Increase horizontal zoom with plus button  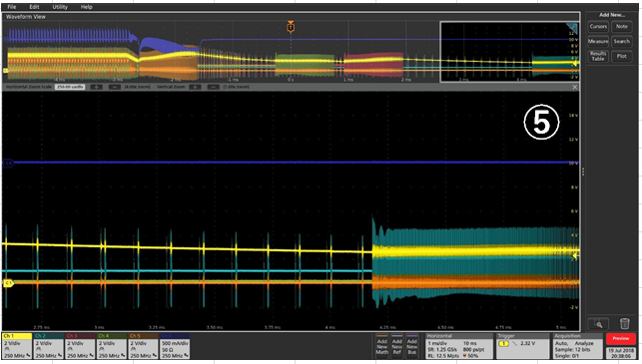pyautogui.click(x=96, y=87)
